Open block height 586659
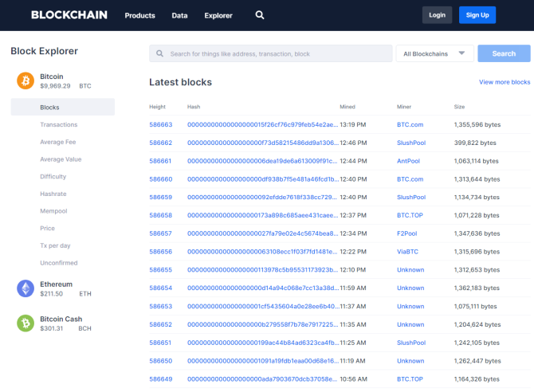This screenshot has height=392, width=534. tap(161, 197)
